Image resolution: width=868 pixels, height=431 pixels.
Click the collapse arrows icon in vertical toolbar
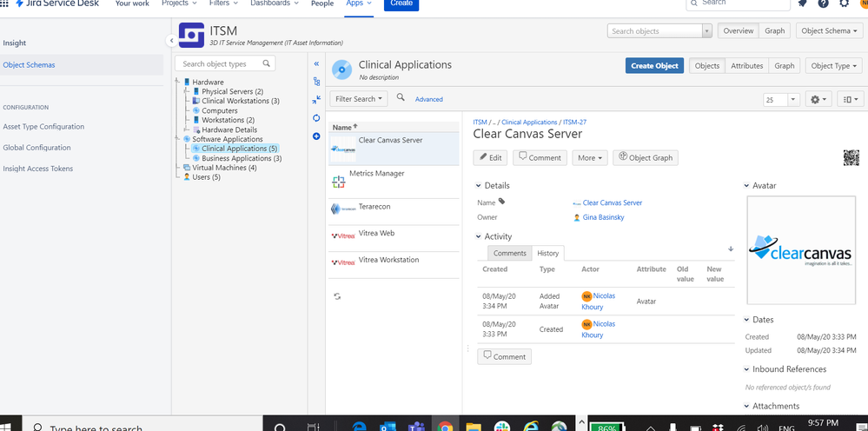(x=316, y=100)
